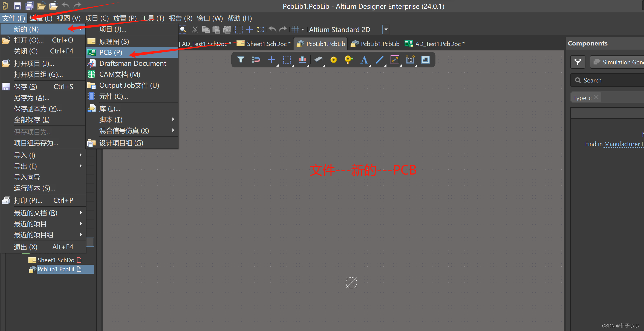Switch to the AD_Test1.PcbDoc tab
This screenshot has width=644, height=331.
[437, 44]
